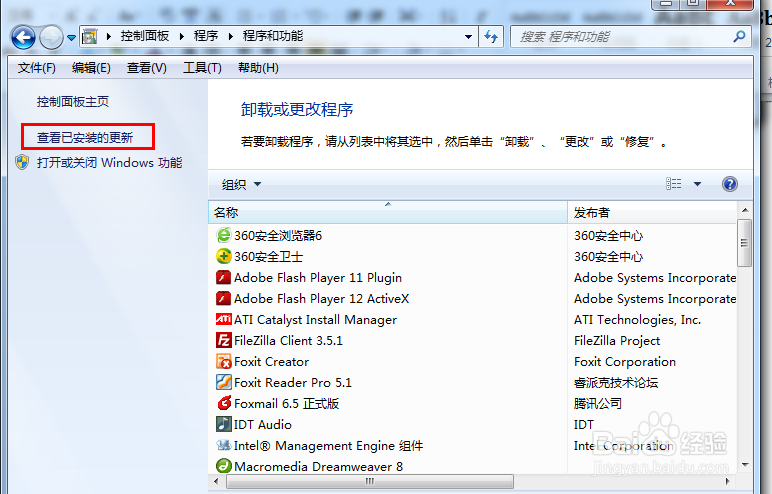Click the refresh button next to the address bar

(x=491, y=36)
